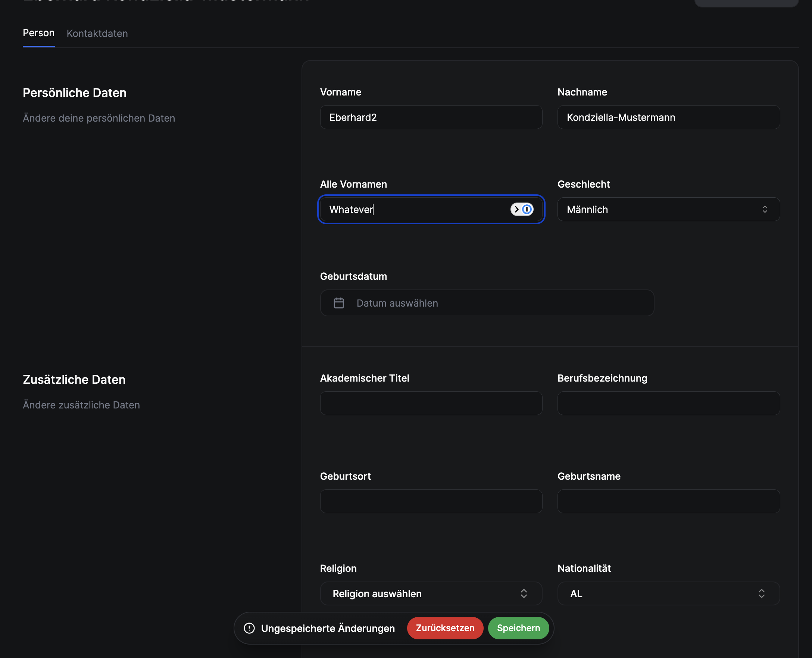The width and height of the screenshot is (812, 658).
Task: Click the Nationalität selector chevron arrows
Action: (761, 593)
